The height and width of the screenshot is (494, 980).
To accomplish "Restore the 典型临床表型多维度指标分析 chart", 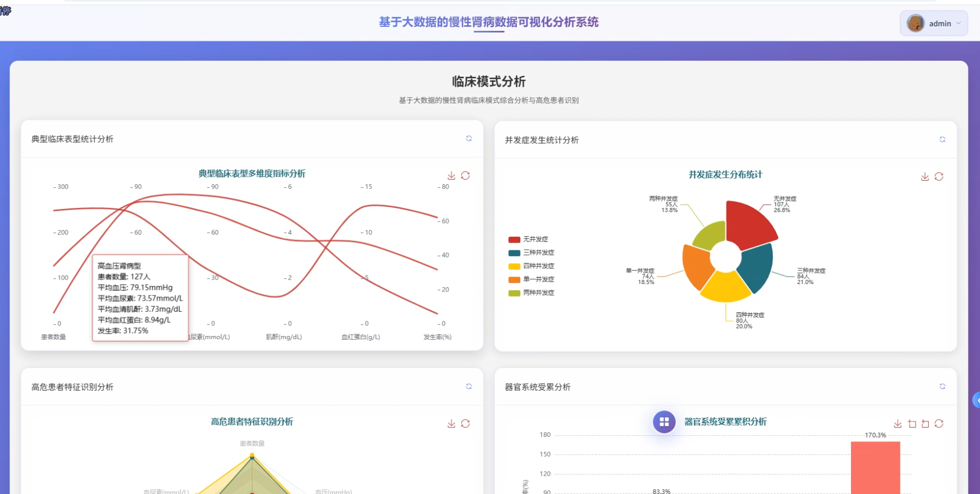I will point(465,175).
